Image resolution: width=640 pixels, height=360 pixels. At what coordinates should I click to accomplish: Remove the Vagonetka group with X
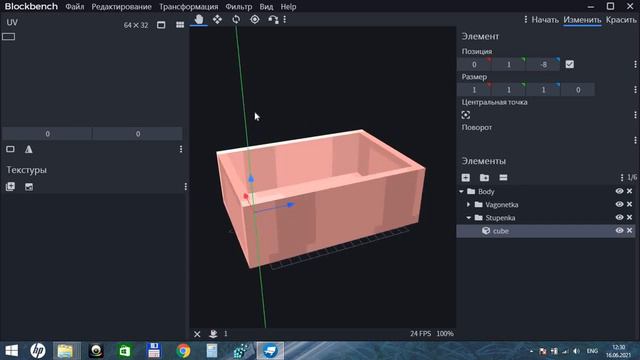click(x=629, y=204)
